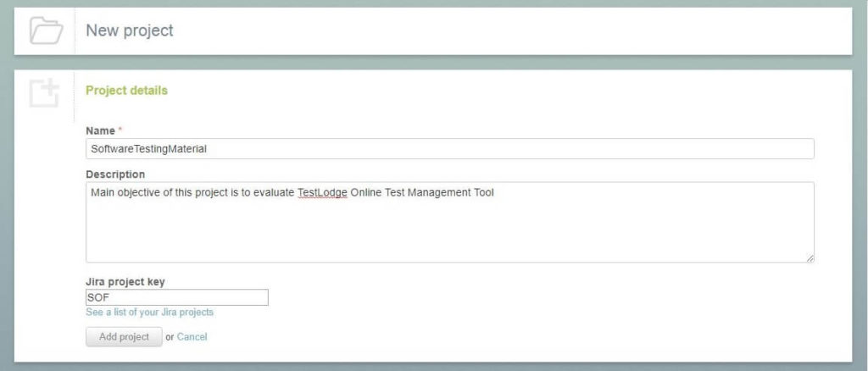Click the Description field label
The height and width of the screenshot is (371, 868).
(115, 174)
